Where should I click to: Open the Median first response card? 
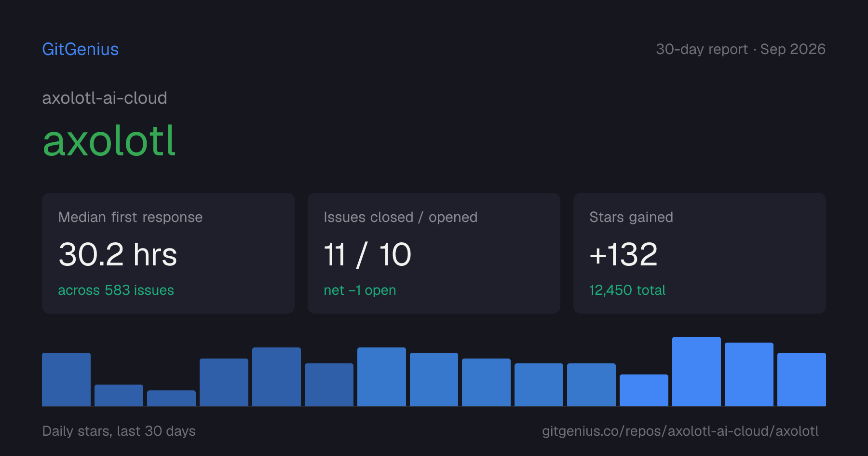click(168, 253)
